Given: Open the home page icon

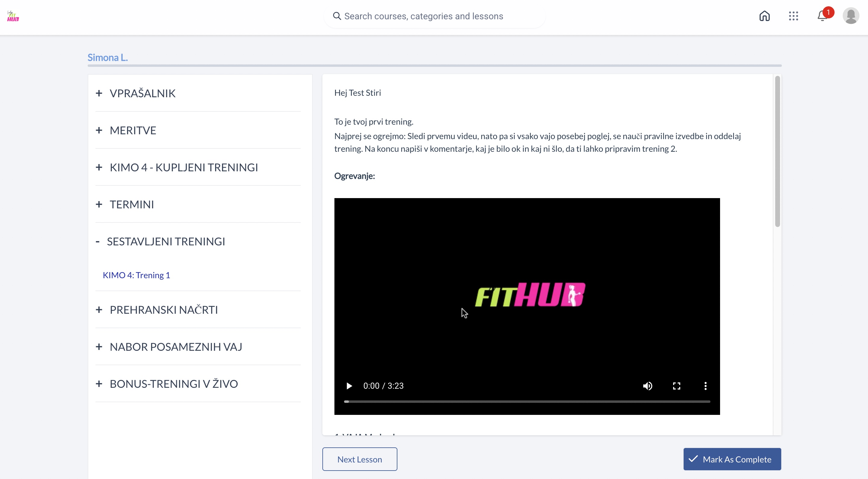Looking at the screenshot, I should pyautogui.click(x=764, y=16).
